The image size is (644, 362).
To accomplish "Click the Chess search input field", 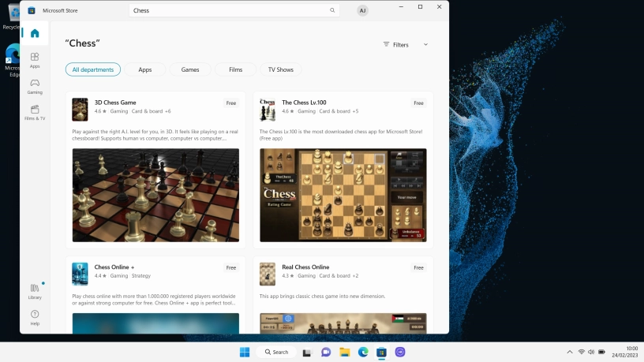I will tap(229, 11).
